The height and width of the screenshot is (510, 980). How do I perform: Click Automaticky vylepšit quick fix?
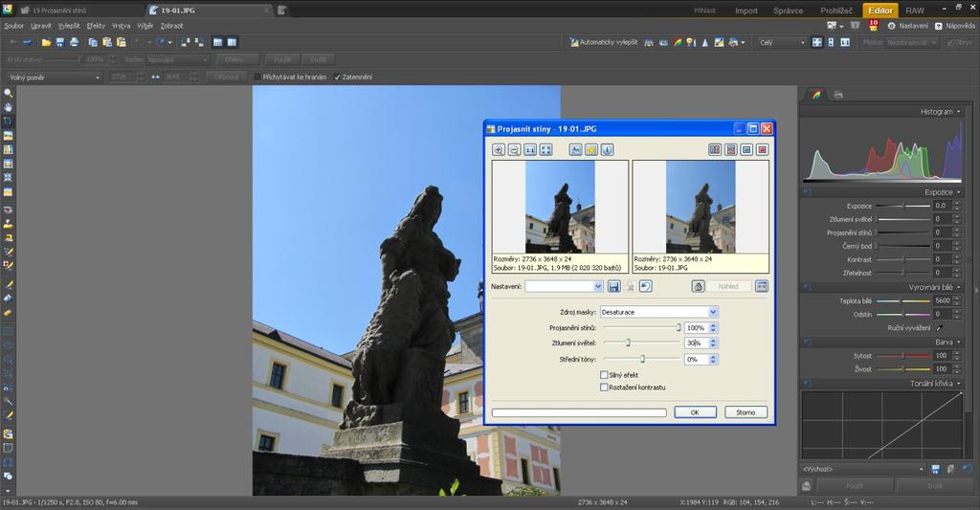point(604,42)
